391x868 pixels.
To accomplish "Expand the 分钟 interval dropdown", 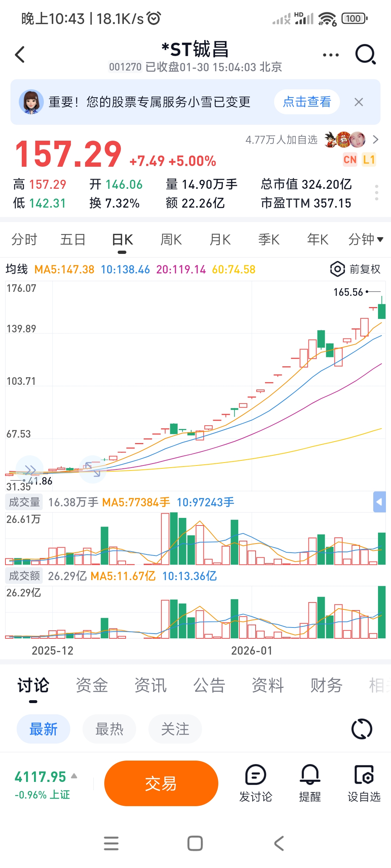I will (366, 239).
